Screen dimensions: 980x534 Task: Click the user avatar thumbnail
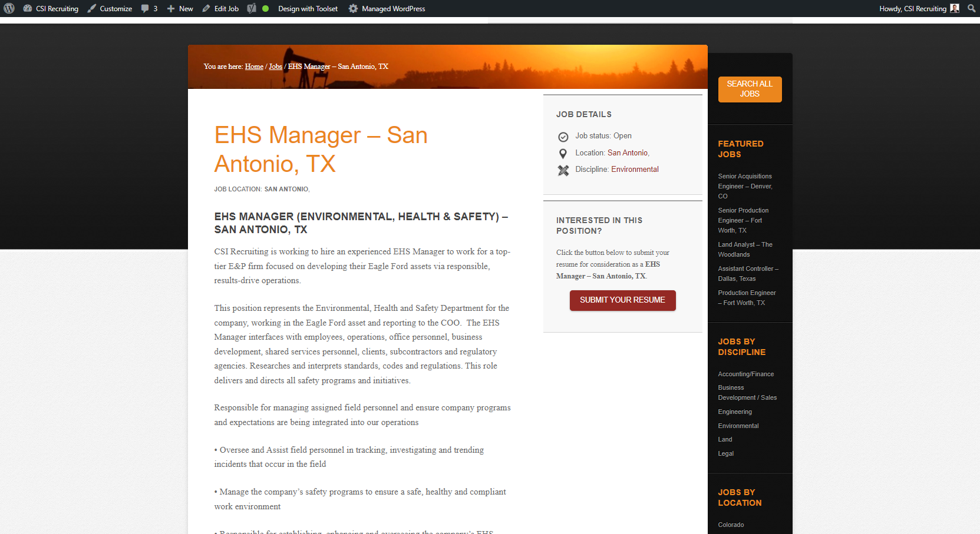tap(955, 8)
